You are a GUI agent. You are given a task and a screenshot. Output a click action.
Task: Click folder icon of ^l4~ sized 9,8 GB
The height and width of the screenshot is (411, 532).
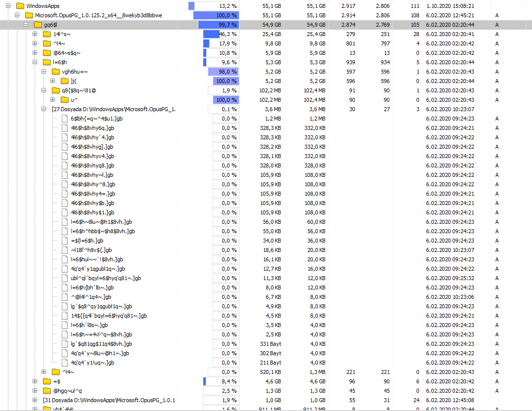click(x=47, y=43)
